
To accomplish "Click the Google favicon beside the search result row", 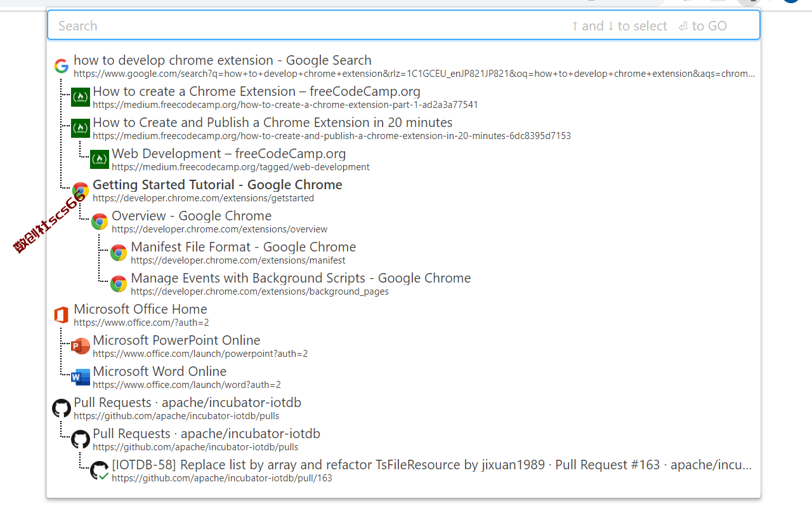I will point(62,66).
